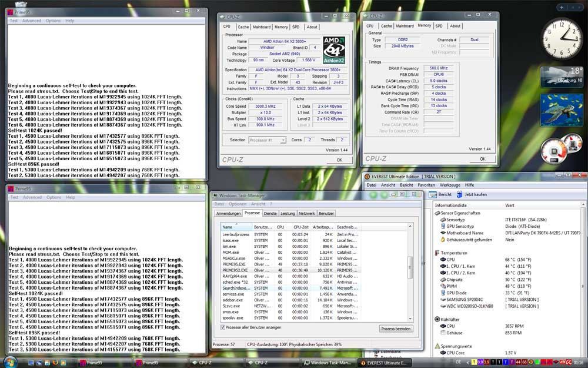Viewport: 588px width, 368px height.
Task: Click the Windows Start orb
Action: 9,362
